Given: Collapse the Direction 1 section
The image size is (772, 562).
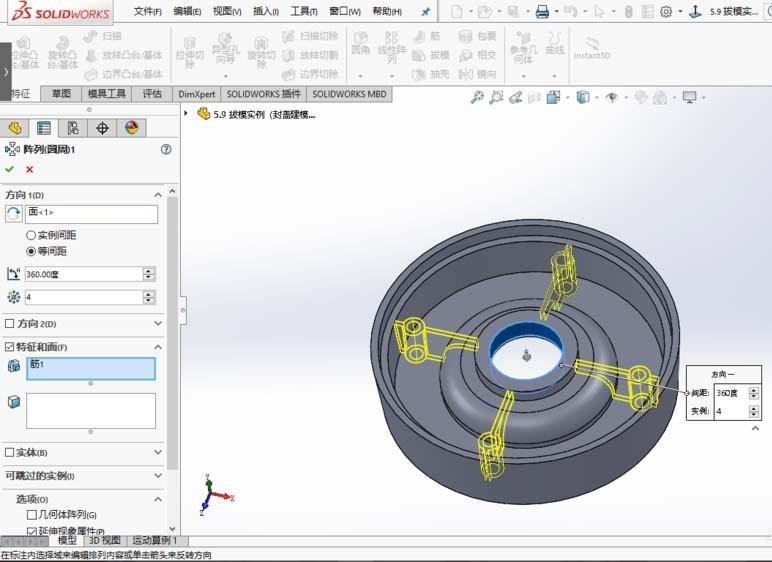Looking at the screenshot, I should click(x=158, y=195).
